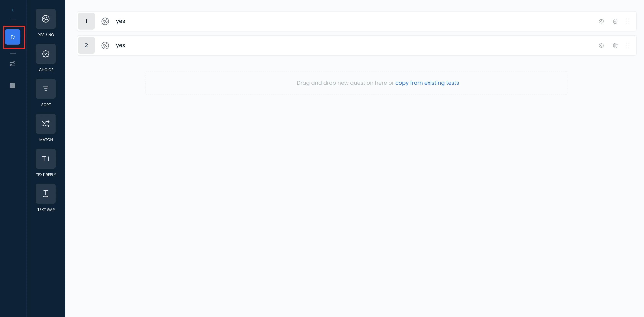Preview question 2 with the eye icon

coord(601,46)
